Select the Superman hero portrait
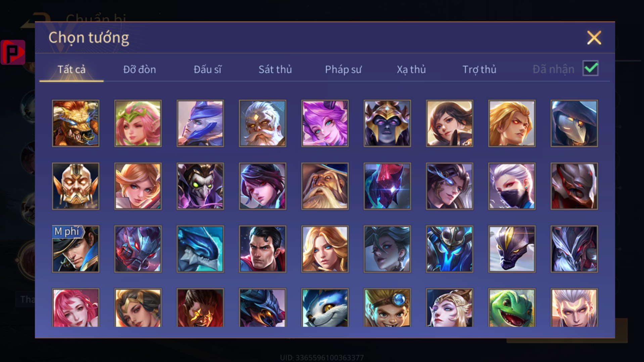Viewport: 644px width, 362px height. (263, 249)
